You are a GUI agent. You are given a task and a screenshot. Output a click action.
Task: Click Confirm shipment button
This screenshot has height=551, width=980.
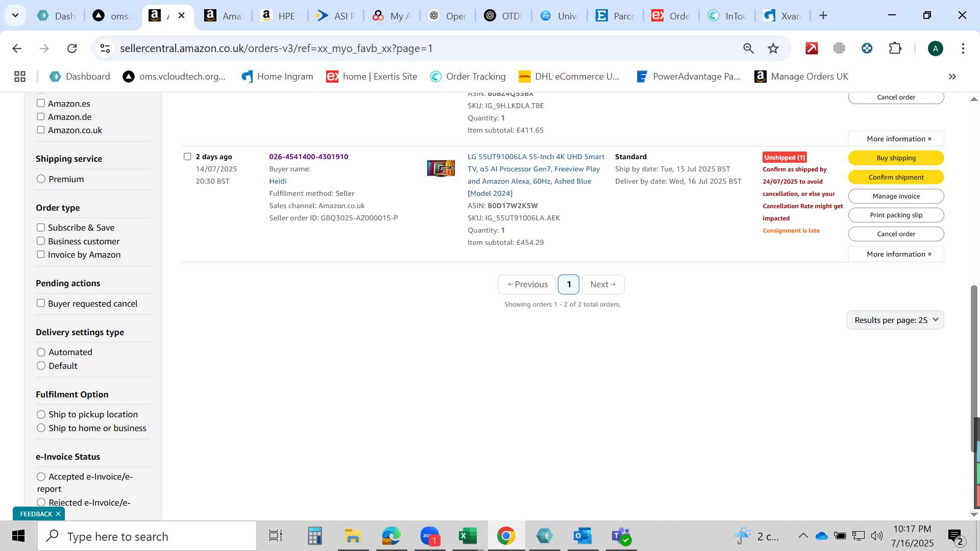coord(896,177)
